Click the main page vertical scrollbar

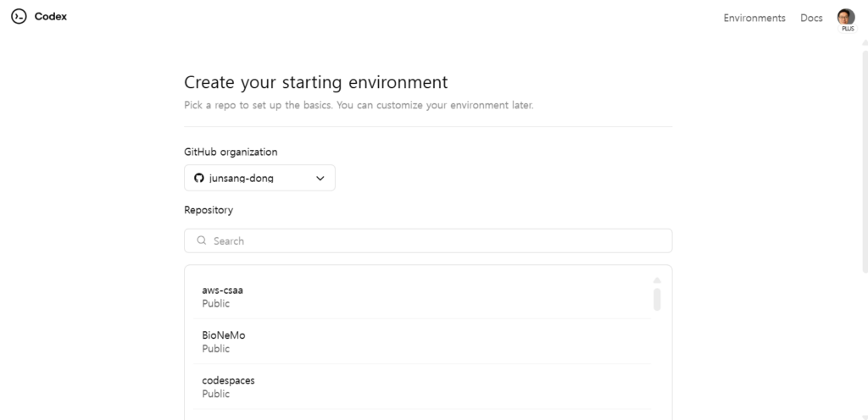(865, 161)
